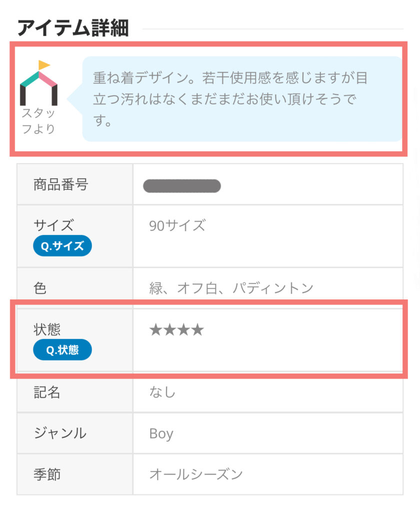420x512 pixels.
Task: Select the Boy genre value
Action: [161, 434]
